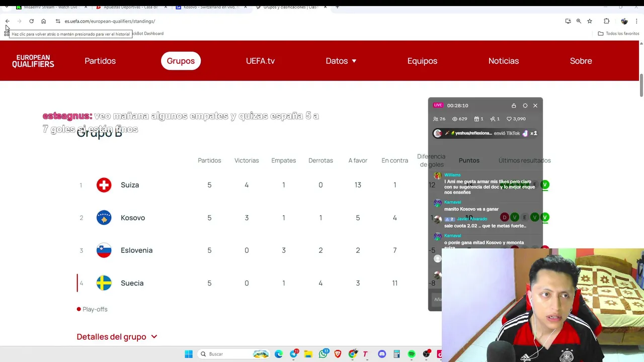Reload the UEFA standings page
The height and width of the screenshot is (362, 644).
click(31, 21)
